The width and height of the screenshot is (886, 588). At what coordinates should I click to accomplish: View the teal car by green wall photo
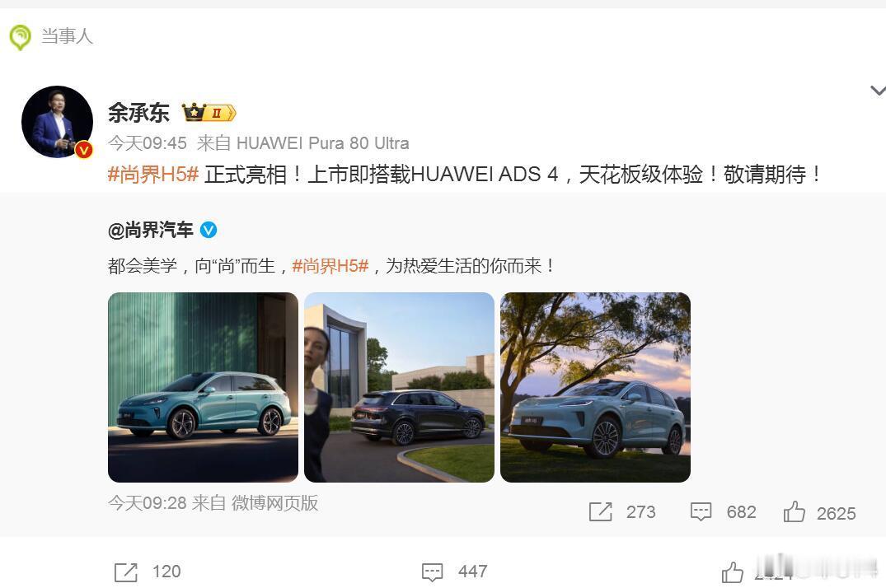(203, 387)
